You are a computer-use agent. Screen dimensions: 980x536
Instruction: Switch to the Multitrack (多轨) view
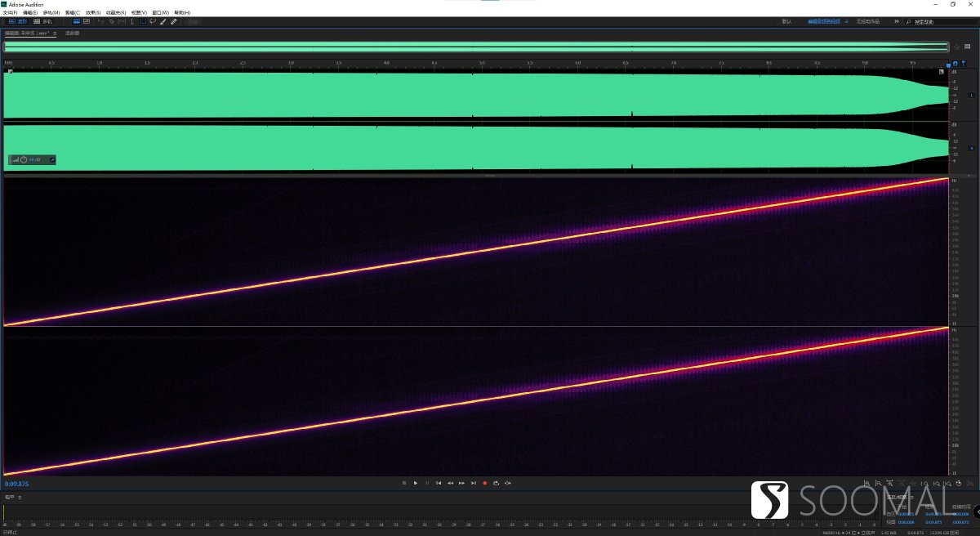point(42,21)
